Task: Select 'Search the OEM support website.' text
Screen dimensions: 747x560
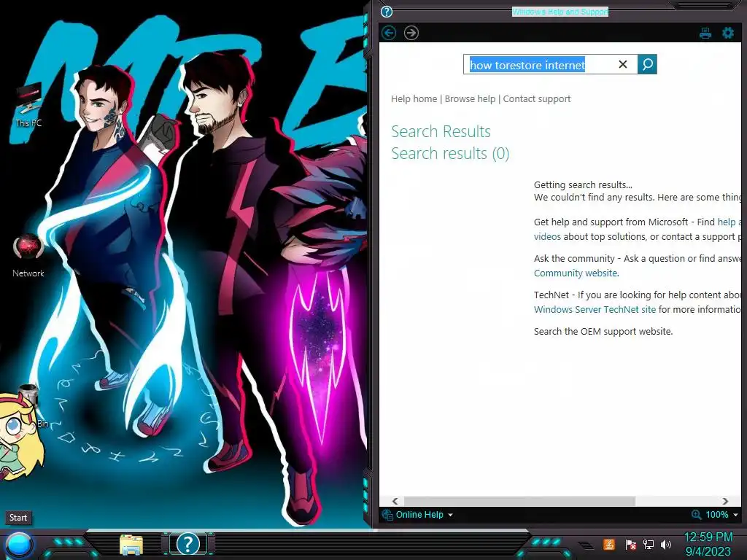Action: tap(603, 332)
